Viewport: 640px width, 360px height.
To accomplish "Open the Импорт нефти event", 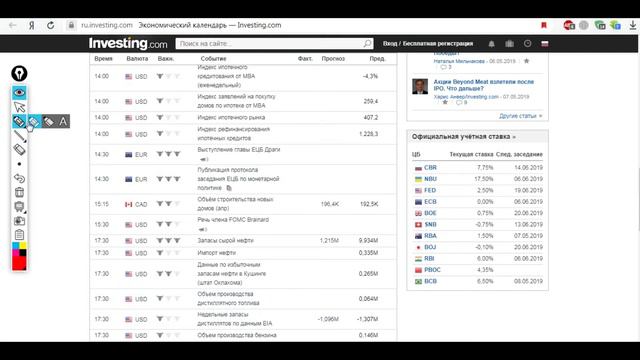I will coord(216,253).
